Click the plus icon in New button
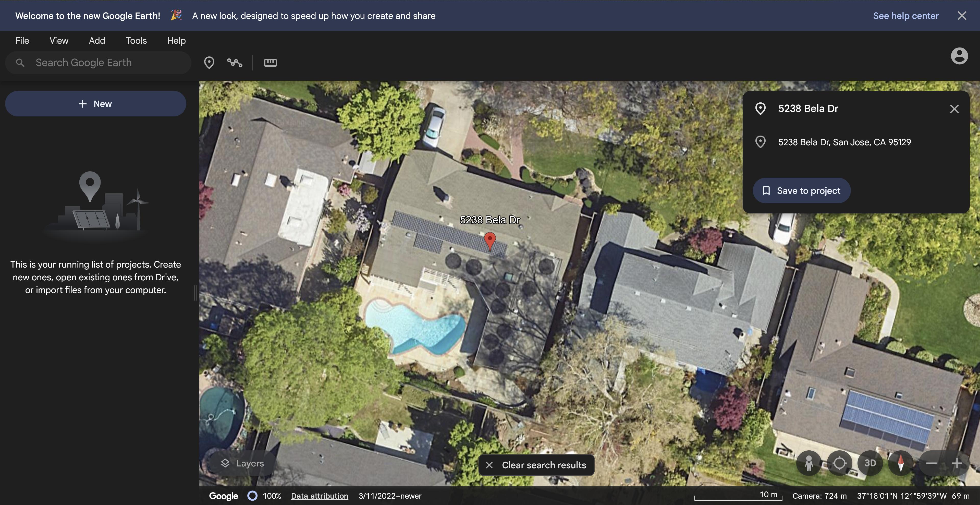This screenshot has height=505, width=980. point(82,103)
